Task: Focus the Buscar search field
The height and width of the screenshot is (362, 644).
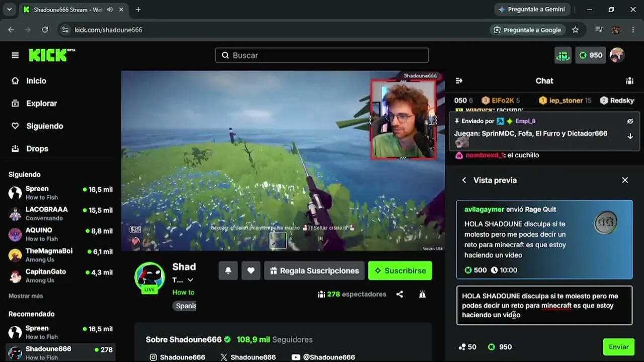Action: pos(322,55)
